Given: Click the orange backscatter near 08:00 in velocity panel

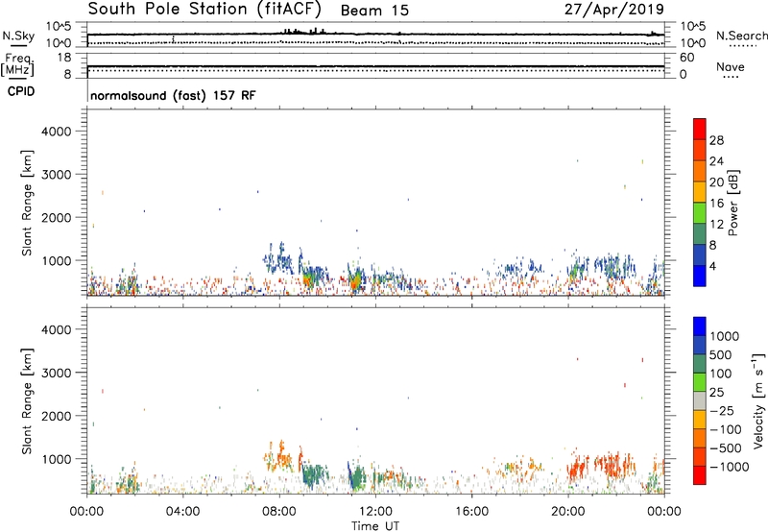Looking at the screenshot, I should 279,456.
